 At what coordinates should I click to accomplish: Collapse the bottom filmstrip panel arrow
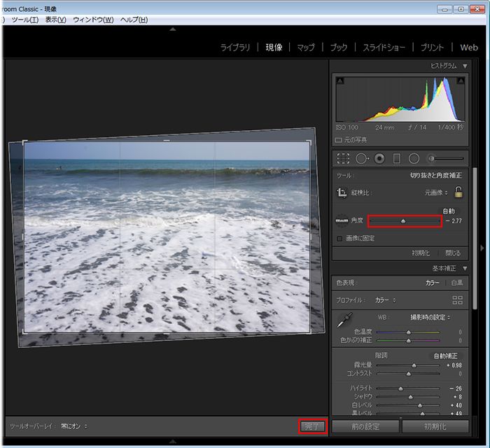[x=172, y=442]
